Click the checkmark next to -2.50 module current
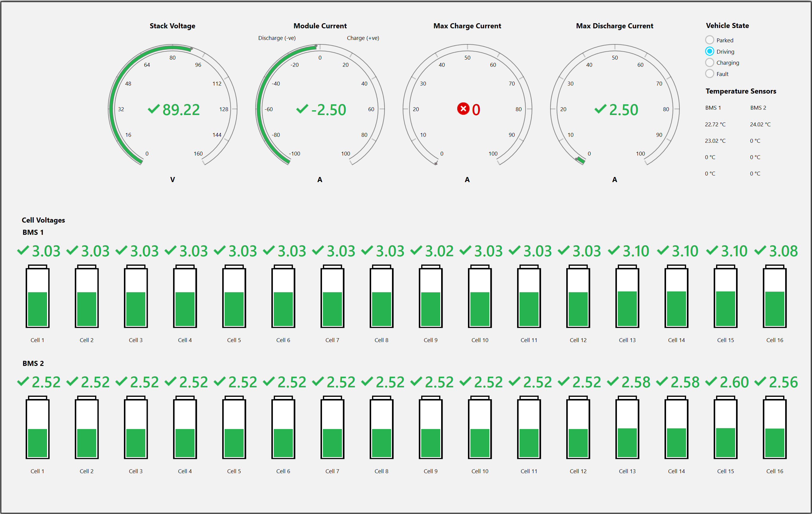This screenshot has height=514, width=812. [302, 108]
